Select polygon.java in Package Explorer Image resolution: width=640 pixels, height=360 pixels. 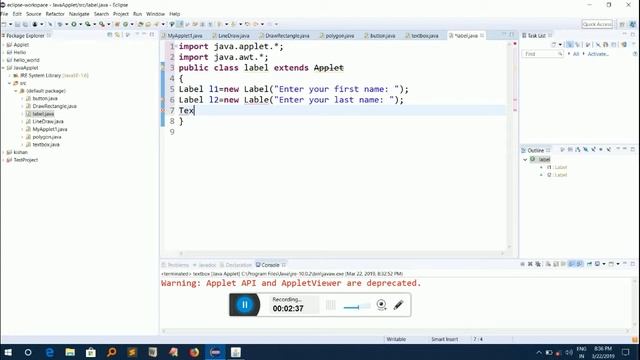[x=47, y=137]
